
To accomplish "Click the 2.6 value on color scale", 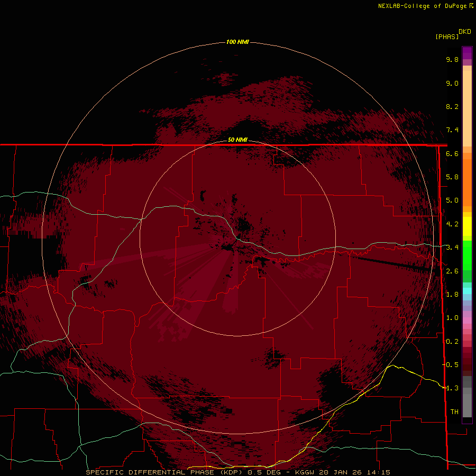I will (x=452, y=271).
